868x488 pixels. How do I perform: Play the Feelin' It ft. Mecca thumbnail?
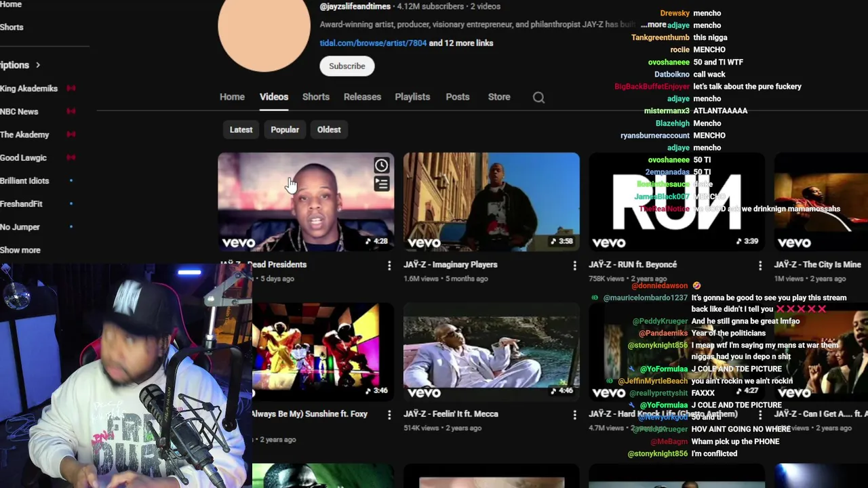coord(492,352)
